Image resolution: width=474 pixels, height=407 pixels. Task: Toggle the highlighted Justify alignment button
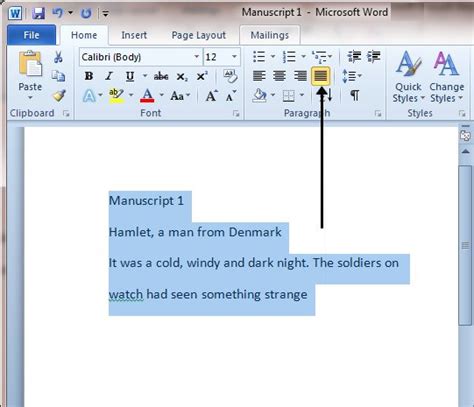(x=321, y=76)
